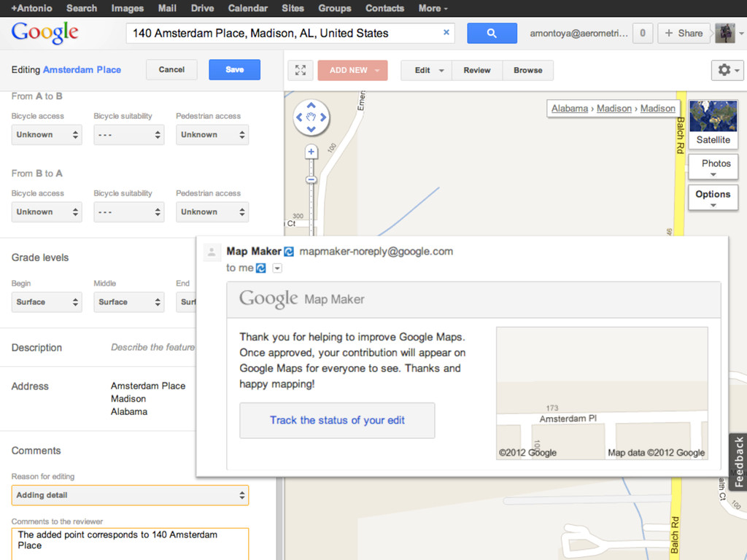Click the sender avatar icon in email
Screen dimensions: 747x560
(212, 252)
